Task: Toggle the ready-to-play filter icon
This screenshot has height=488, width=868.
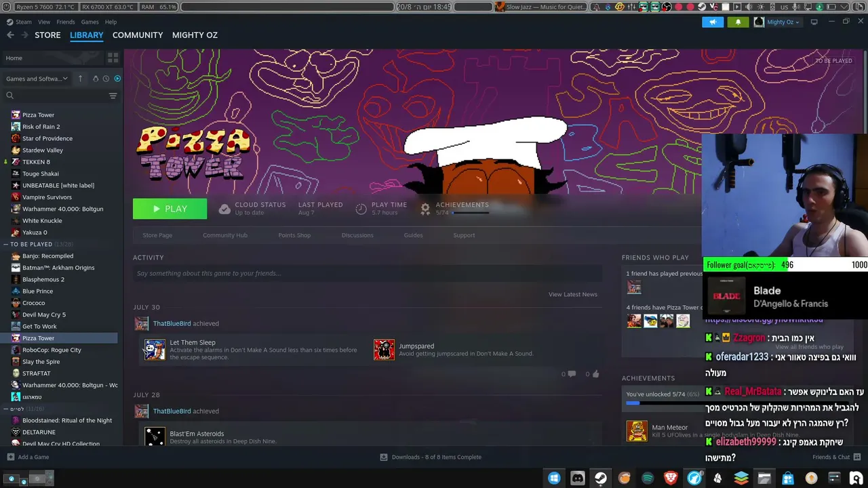Action: (117, 79)
